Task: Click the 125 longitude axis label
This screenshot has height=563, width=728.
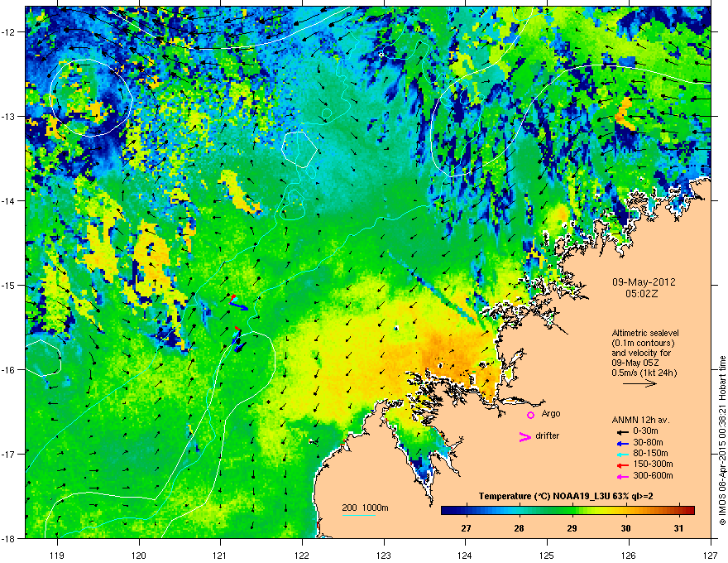Action: pyautogui.click(x=547, y=555)
